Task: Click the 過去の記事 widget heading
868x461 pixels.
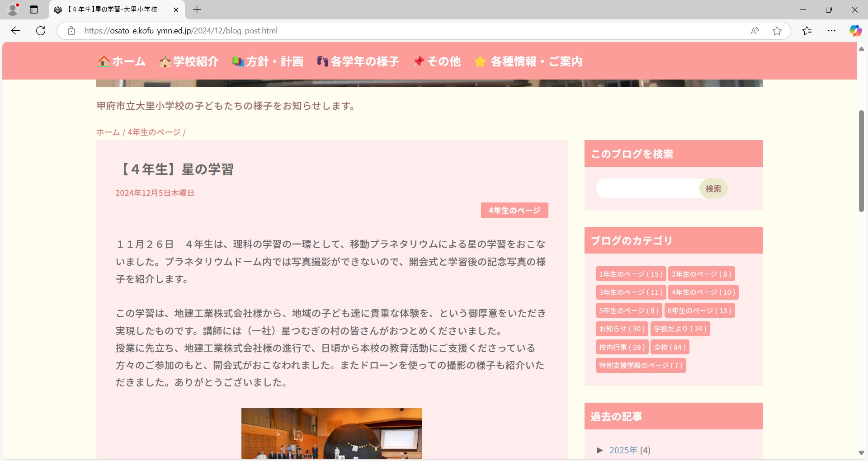Action: click(x=616, y=417)
